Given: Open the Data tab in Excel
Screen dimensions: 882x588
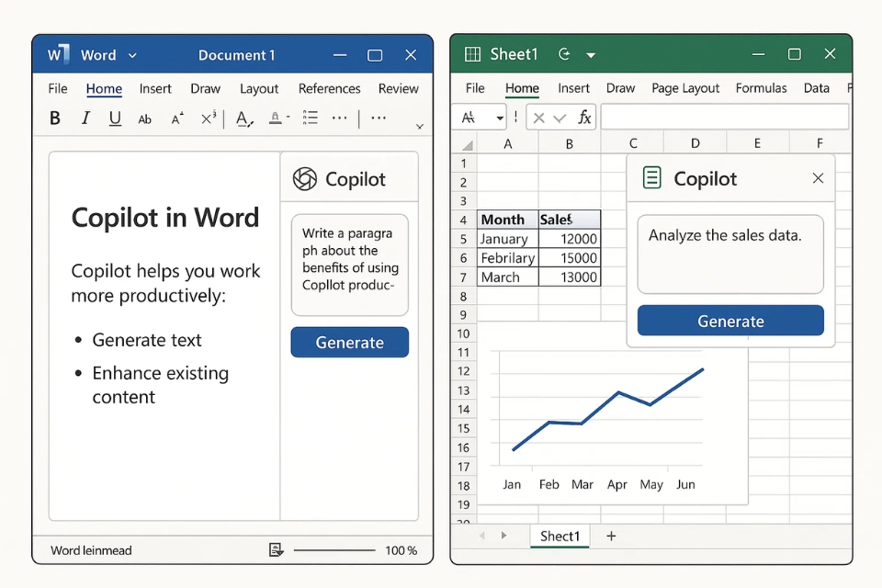Looking at the screenshot, I should click(816, 88).
